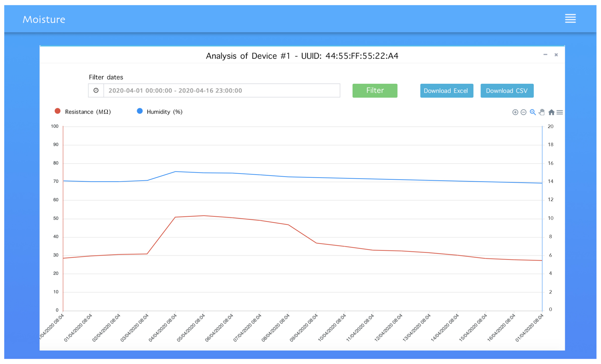
Task: Close the analysis panel with x icon
Action: [556, 55]
